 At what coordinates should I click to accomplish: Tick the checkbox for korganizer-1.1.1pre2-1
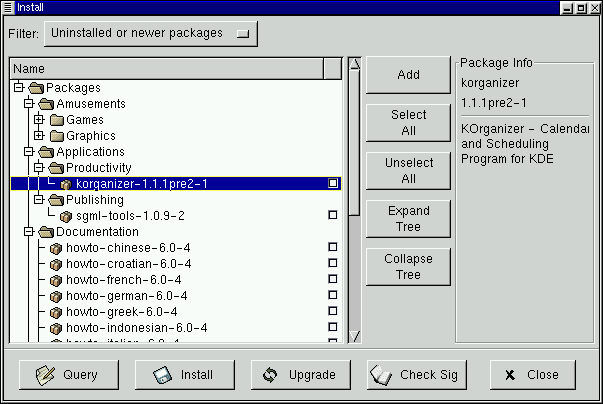(x=333, y=184)
